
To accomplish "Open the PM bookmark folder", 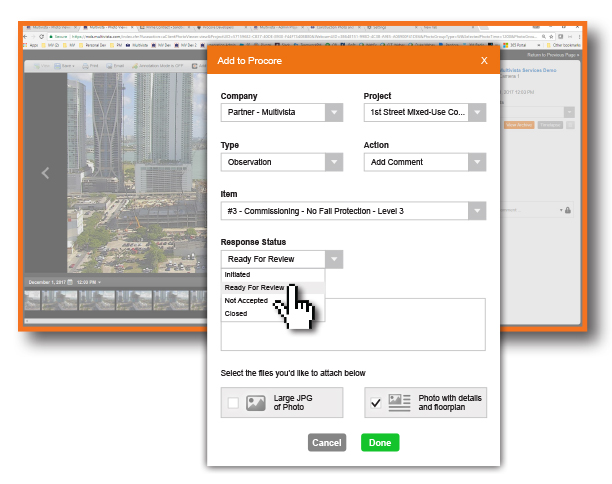I will [x=117, y=45].
